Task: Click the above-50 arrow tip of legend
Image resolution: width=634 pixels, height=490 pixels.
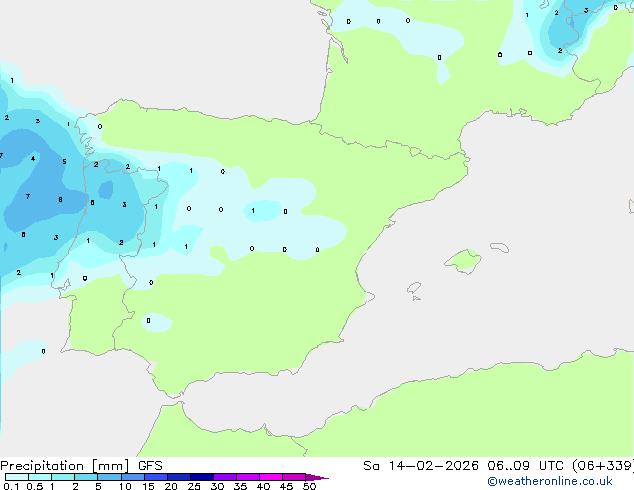Action: coord(317,477)
